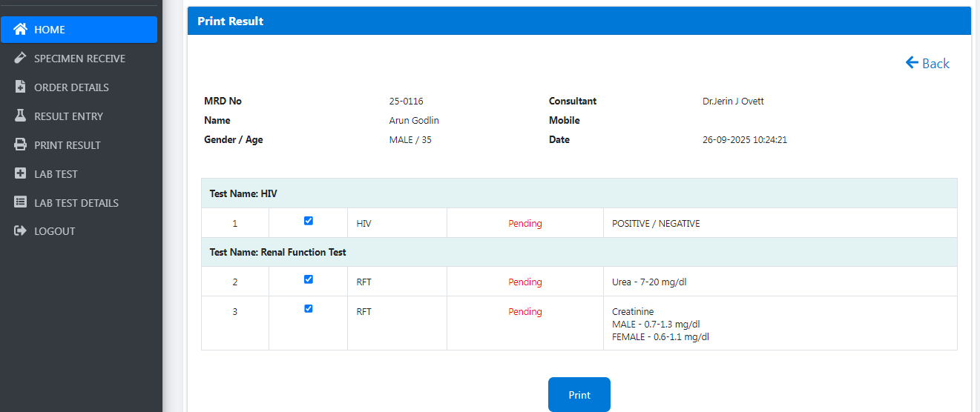Click the Pending status in Urea row
The image size is (980, 412).
pos(525,282)
